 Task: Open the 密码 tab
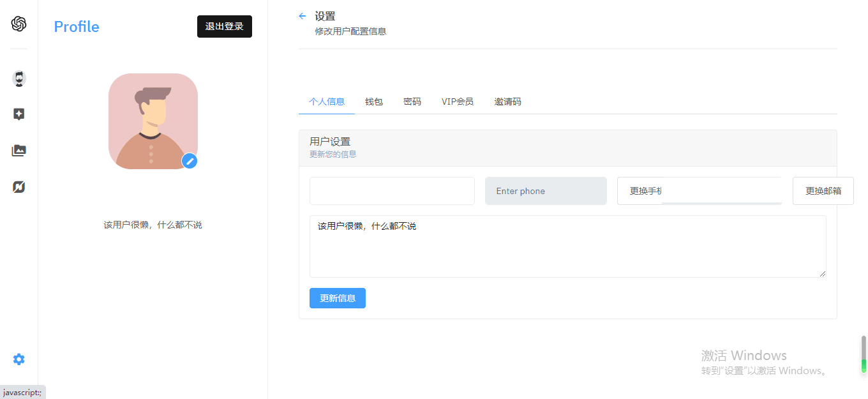coord(412,102)
